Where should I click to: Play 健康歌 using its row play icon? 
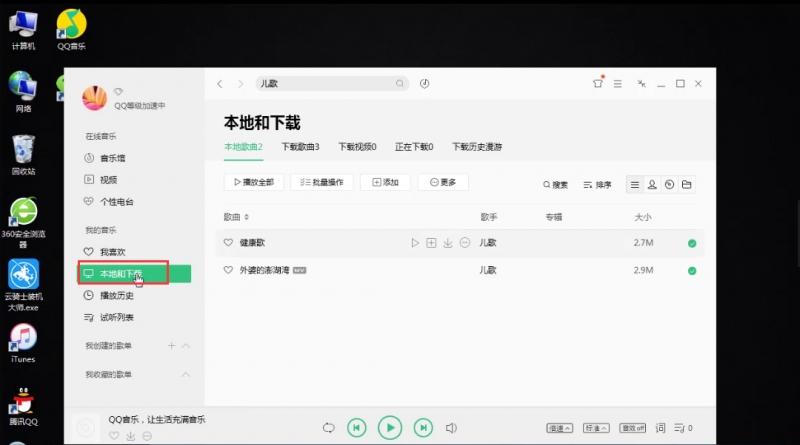(x=415, y=243)
